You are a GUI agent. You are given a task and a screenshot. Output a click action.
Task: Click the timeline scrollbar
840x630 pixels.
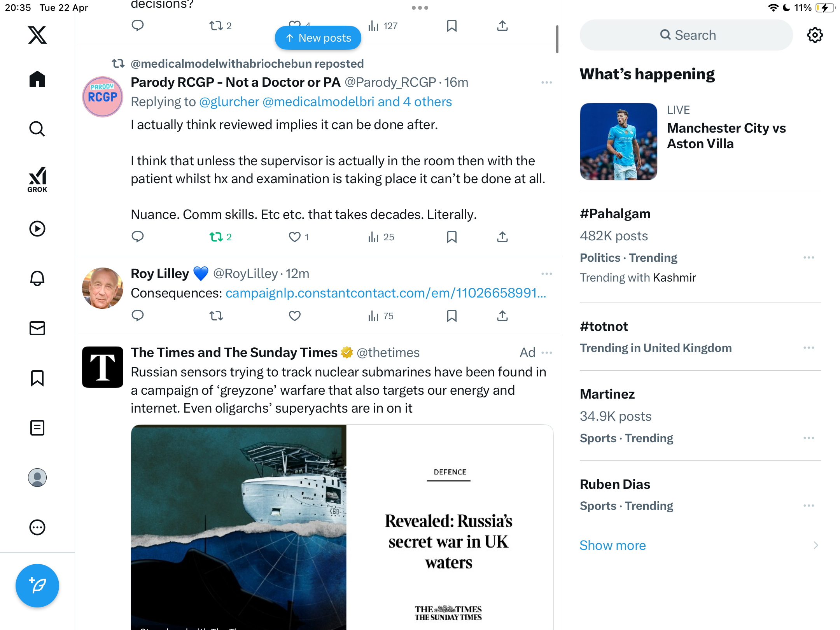[x=557, y=39]
